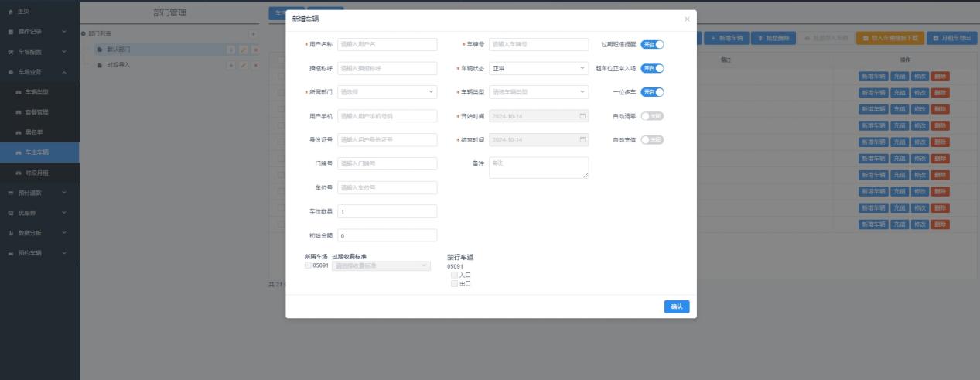Click the 月租车导出 button
Viewport: 980px width, 380px height.
click(x=951, y=38)
